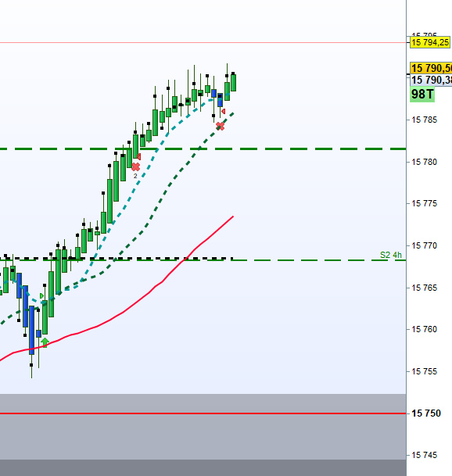Select the bold 15 750 price axis label
452x476 pixels.
pos(426,413)
